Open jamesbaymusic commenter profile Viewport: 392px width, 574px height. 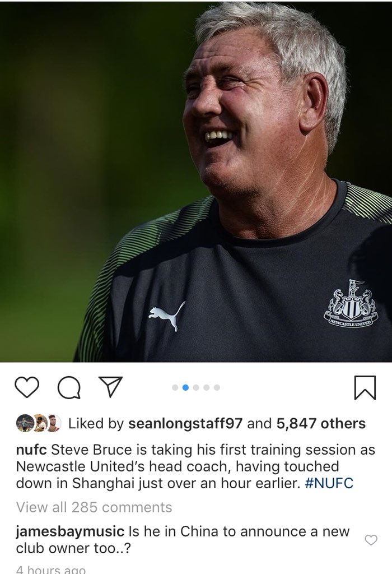(70, 531)
